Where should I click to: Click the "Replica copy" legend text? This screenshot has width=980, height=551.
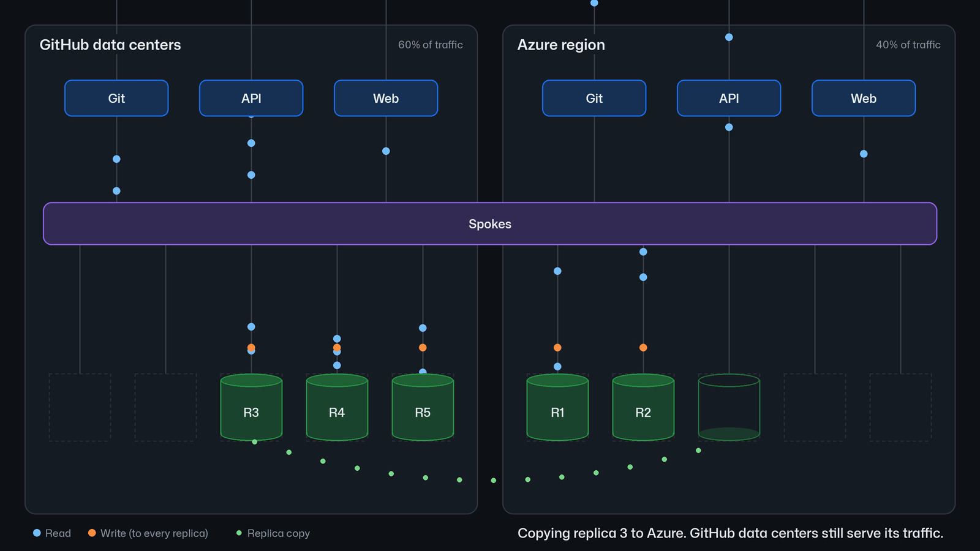click(279, 533)
